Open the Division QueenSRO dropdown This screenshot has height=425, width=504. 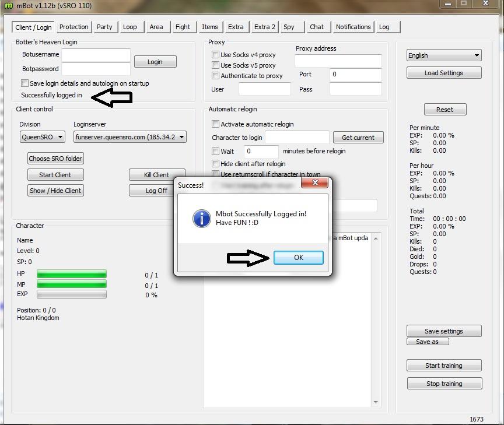42,137
